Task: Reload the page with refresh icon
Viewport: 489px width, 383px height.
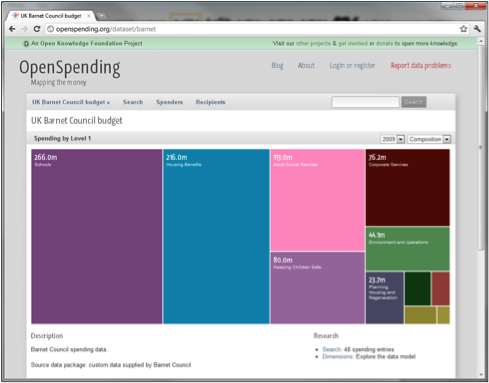Action: click(37, 29)
